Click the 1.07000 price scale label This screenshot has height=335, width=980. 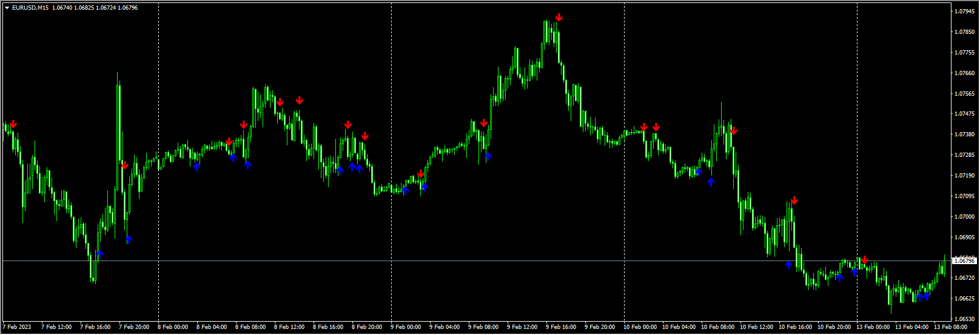[x=964, y=217]
